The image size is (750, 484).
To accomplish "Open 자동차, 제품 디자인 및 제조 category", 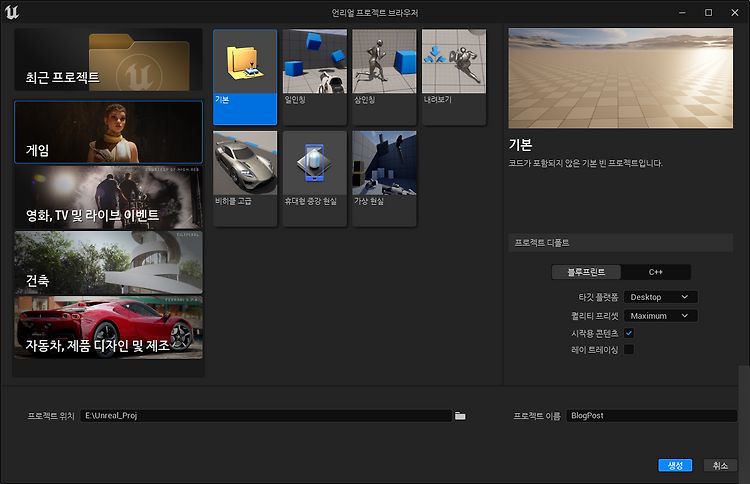I will pos(109,328).
